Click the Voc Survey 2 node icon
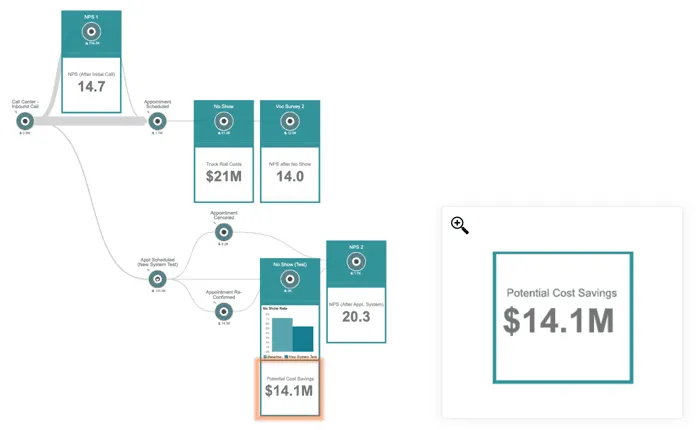 [290, 121]
